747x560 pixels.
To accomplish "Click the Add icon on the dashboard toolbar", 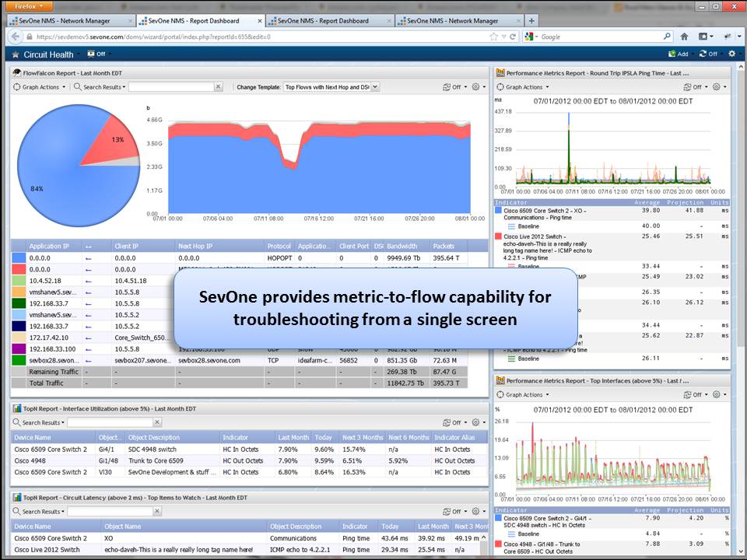I will [x=674, y=53].
